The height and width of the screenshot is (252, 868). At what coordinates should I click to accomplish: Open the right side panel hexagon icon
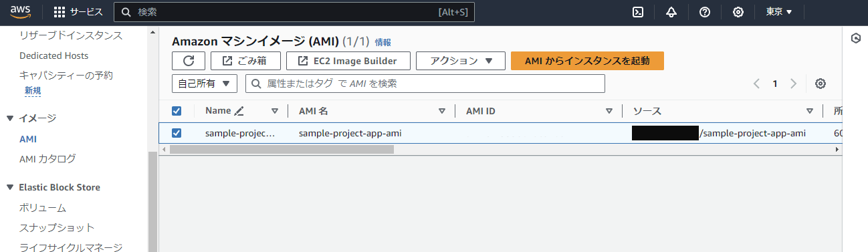tap(855, 38)
